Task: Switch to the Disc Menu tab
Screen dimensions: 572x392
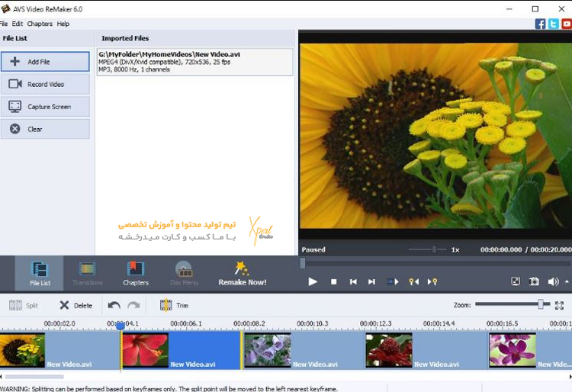Action: click(184, 273)
